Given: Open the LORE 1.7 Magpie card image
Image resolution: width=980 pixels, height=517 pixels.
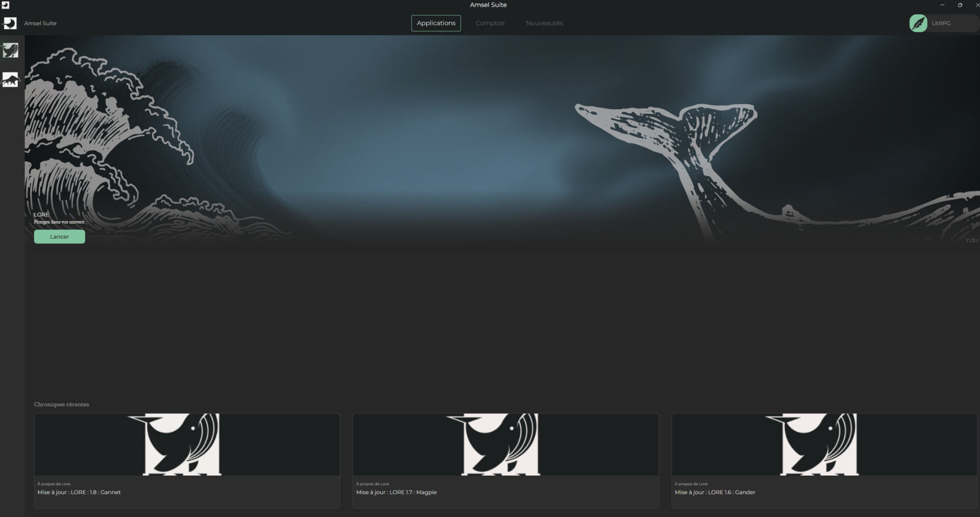Looking at the screenshot, I should coord(505,444).
